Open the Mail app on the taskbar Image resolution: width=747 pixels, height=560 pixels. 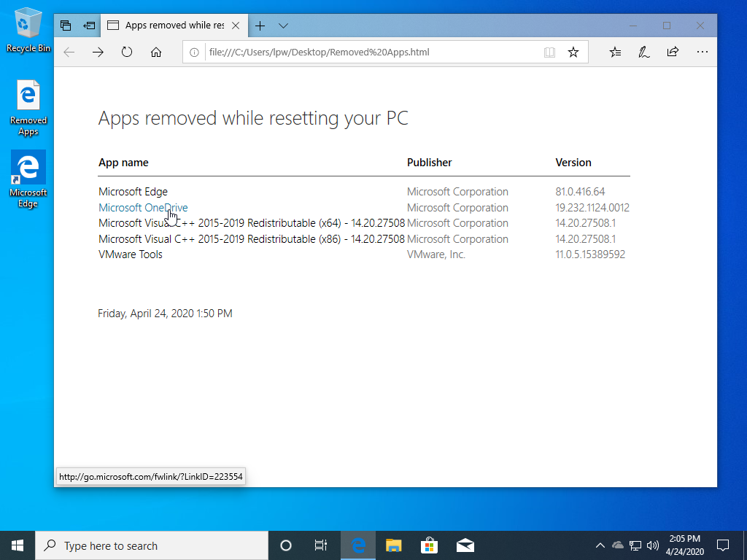coord(465,545)
